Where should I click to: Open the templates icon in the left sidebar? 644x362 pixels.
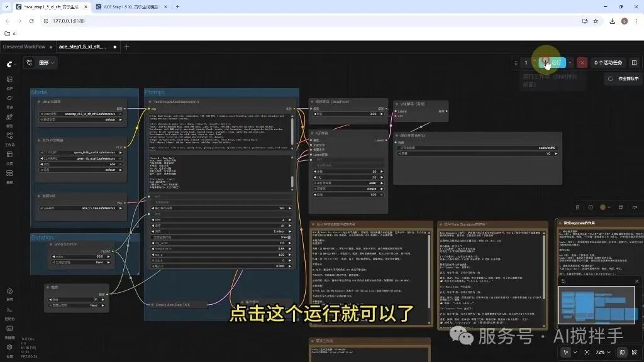9,173
